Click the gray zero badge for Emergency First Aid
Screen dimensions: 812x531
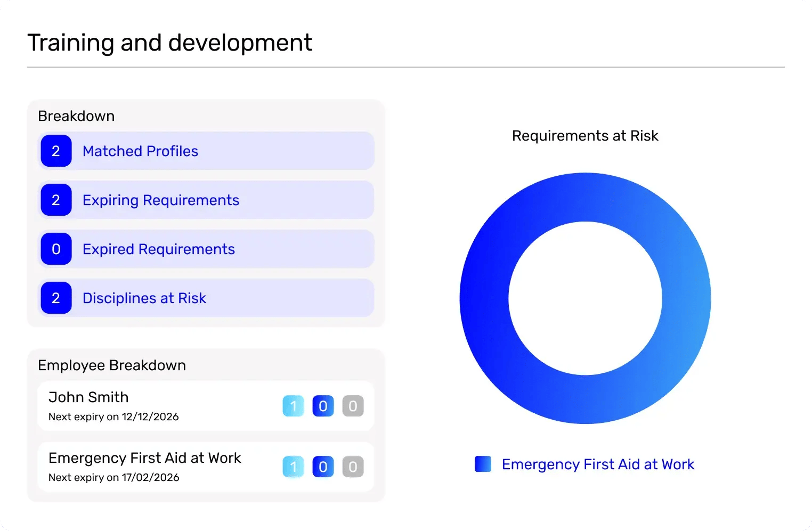coord(353,466)
